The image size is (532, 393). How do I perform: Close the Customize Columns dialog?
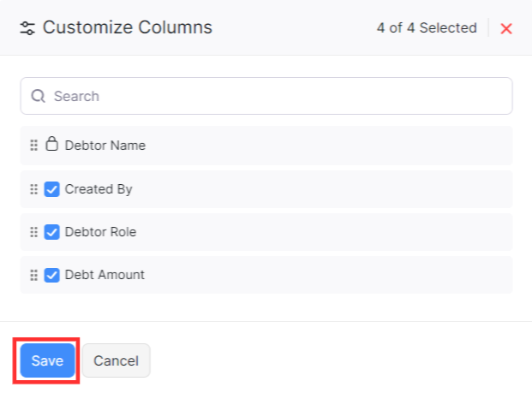(506, 28)
